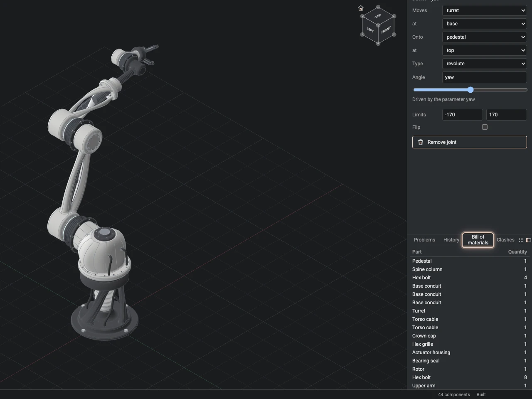The height and width of the screenshot is (399, 532).
Task: Click the Angle field containing yaw
Action: [x=485, y=77]
